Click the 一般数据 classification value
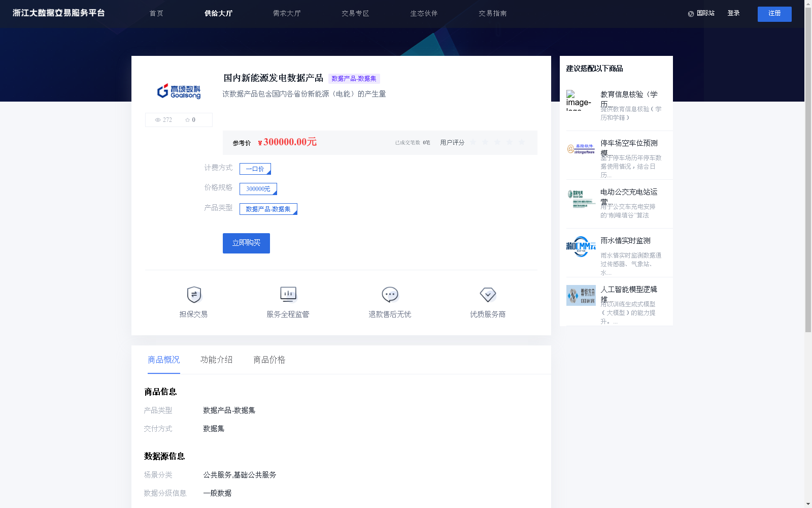 (217, 493)
